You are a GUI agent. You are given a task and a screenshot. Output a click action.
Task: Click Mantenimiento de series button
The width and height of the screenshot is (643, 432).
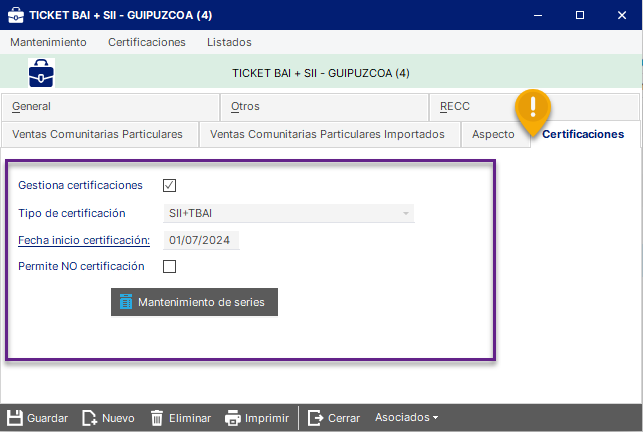point(194,302)
